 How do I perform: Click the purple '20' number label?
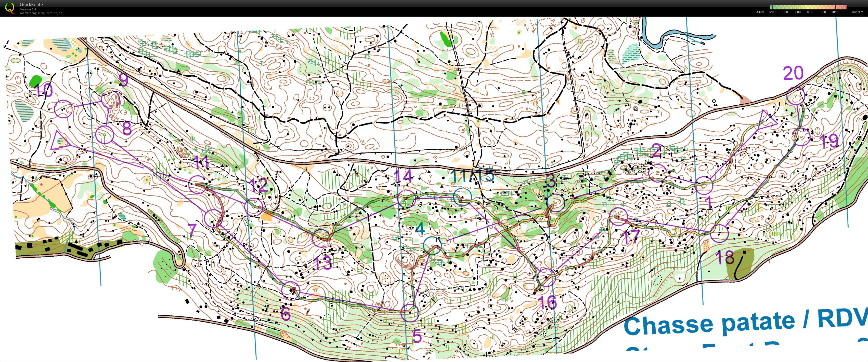(x=793, y=73)
